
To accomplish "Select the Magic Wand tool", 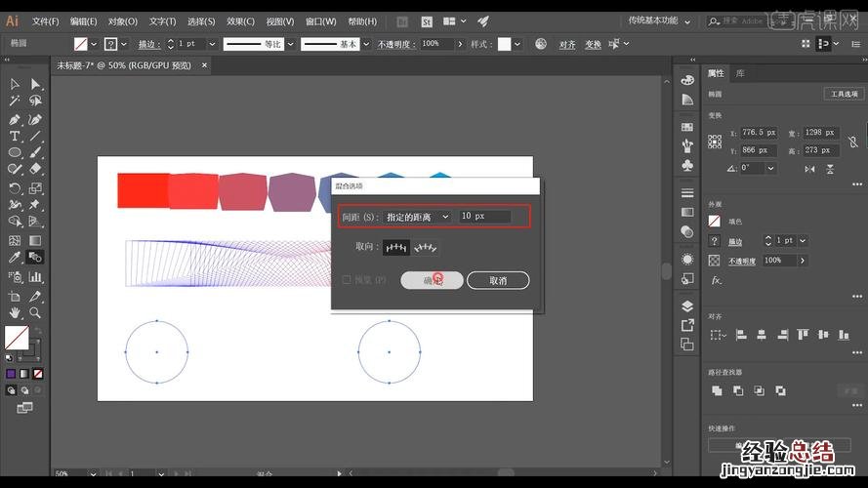I will tap(15, 101).
